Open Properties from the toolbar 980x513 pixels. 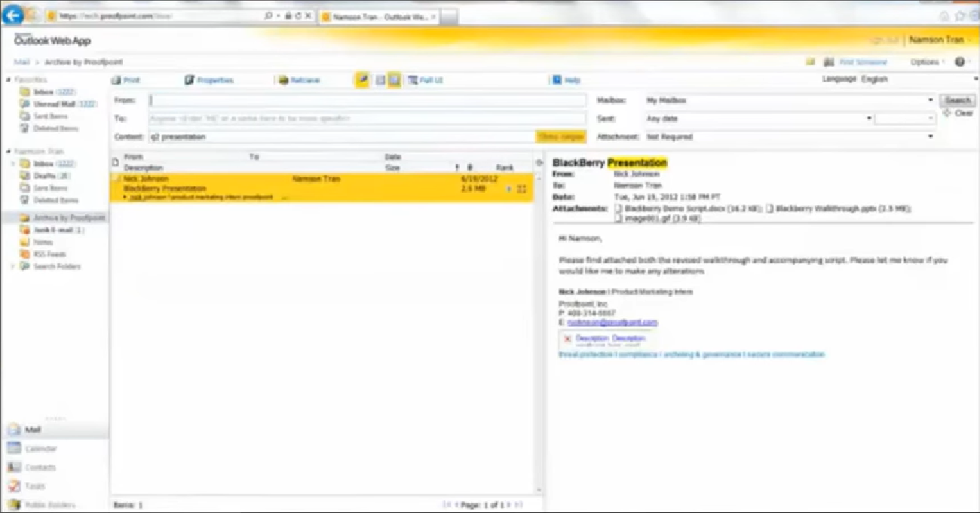point(209,80)
